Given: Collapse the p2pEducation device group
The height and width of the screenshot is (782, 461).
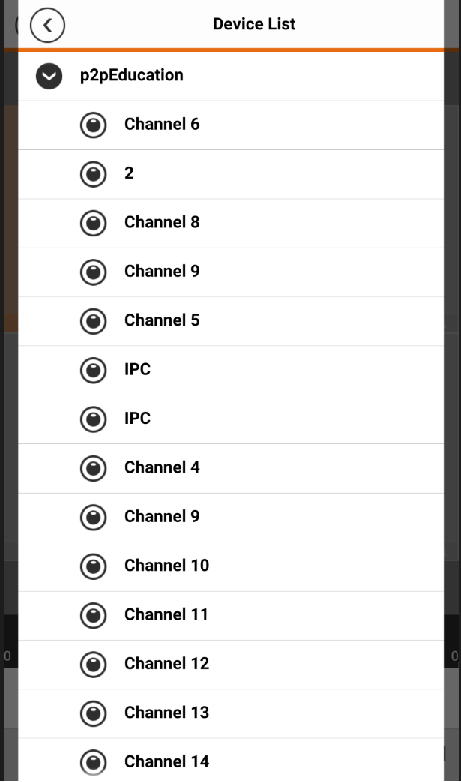Looking at the screenshot, I should (49, 76).
